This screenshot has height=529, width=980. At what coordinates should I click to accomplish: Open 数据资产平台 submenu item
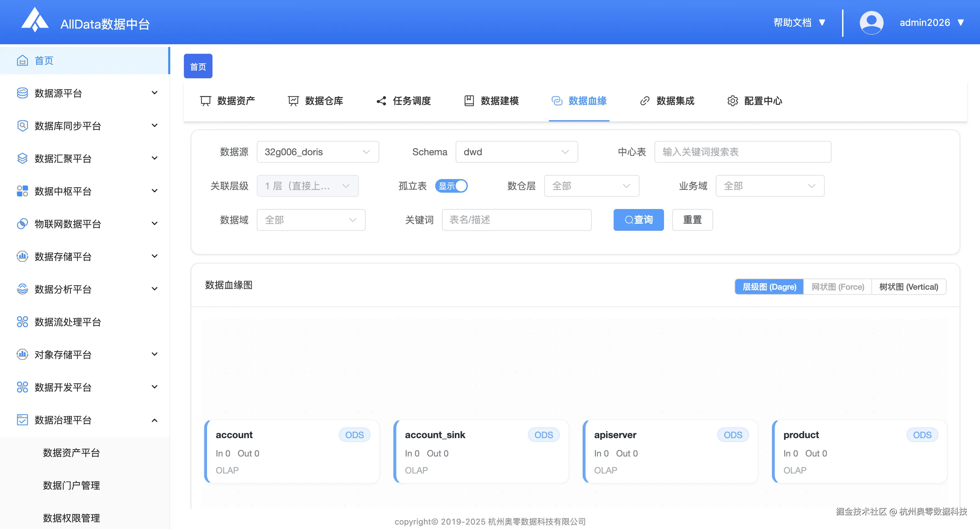coord(71,452)
